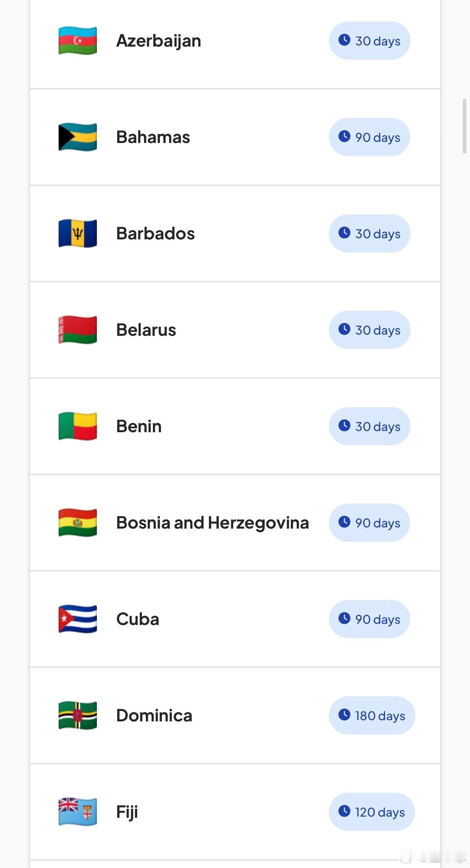Screen dimensions: 470x868
Task: Click the Azerbaijan flag icon
Action: coord(78,41)
